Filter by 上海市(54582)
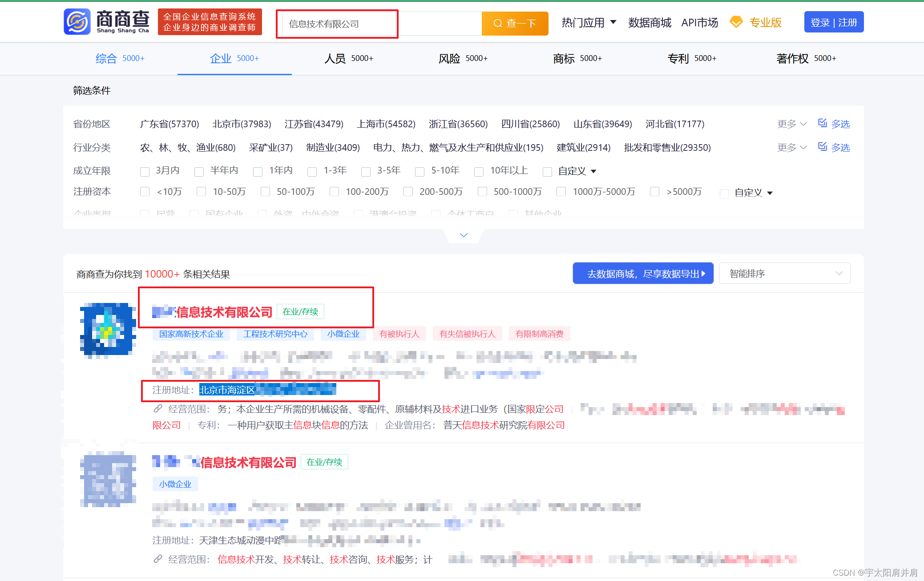Screen dimensions: 924x581 click(x=386, y=124)
